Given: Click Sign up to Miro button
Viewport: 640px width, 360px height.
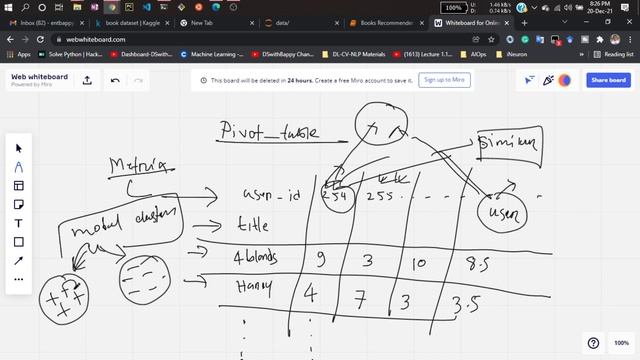Looking at the screenshot, I should [444, 80].
